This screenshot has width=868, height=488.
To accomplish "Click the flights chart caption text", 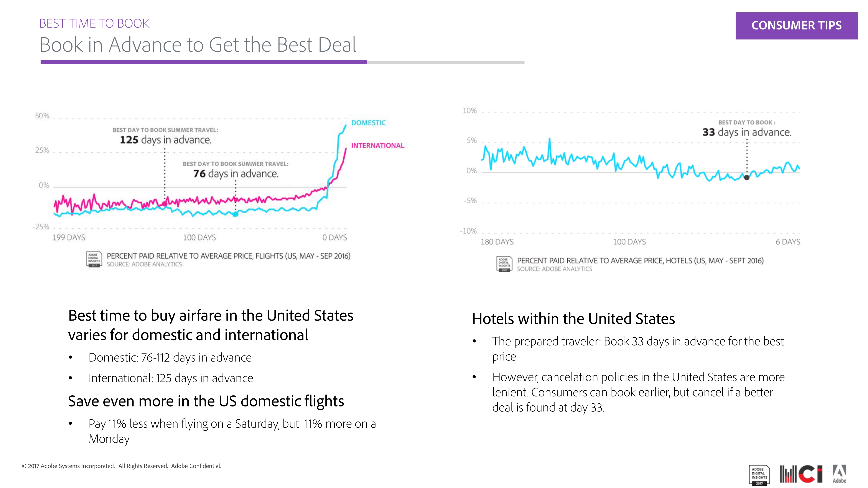I will pyautogui.click(x=229, y=256).
